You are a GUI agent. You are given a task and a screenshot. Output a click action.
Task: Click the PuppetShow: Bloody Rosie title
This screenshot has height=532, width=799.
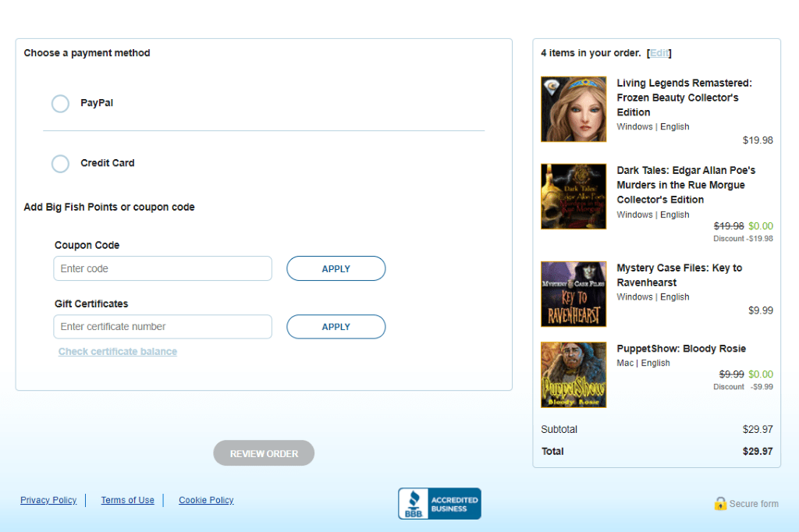[x=681, y=349]
